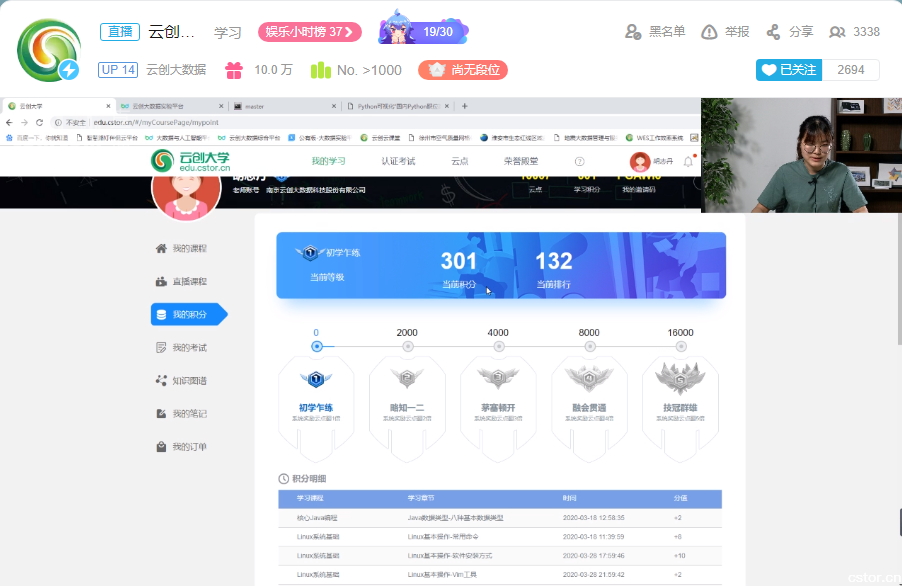Click the 301 当前积分 value
The image size is (902, 586).
pos(458,262)
